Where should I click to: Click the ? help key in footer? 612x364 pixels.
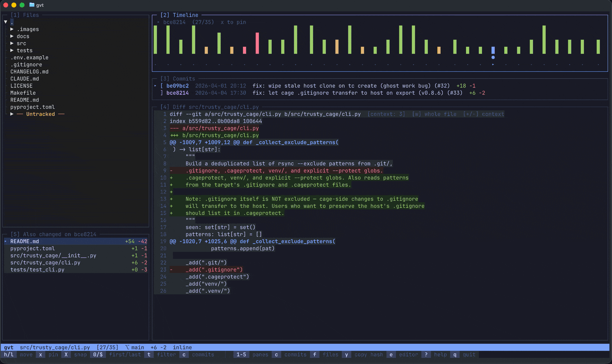[426, 355]
